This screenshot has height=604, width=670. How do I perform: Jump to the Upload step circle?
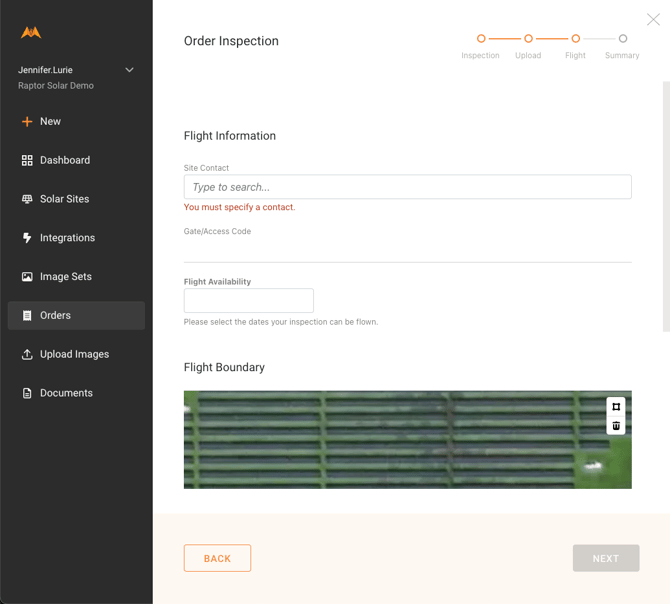coord(528,39)
